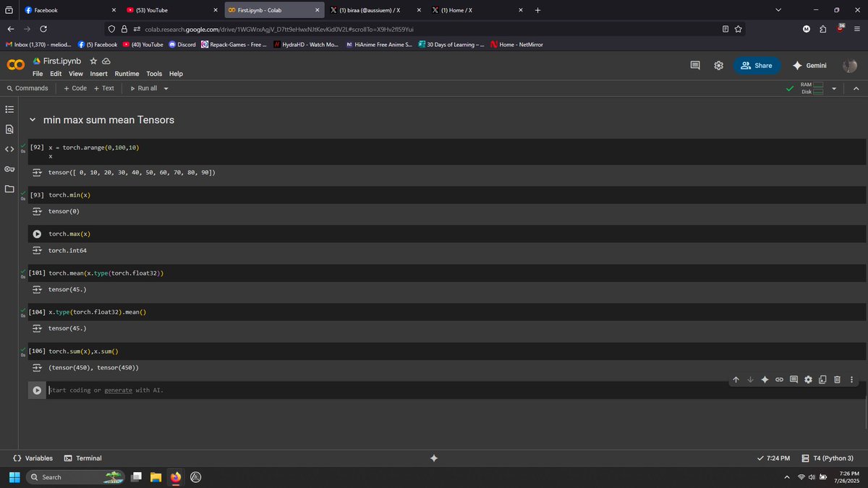Click the T4 (Python 3) runtime status
This screenshot has width=868, height=488.
click(x=827, y=458)
